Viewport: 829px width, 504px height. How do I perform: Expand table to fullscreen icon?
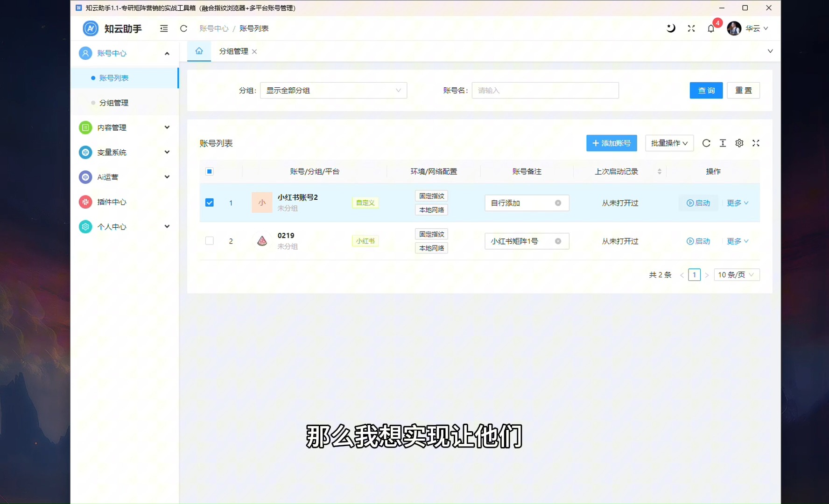coord(756,143)
